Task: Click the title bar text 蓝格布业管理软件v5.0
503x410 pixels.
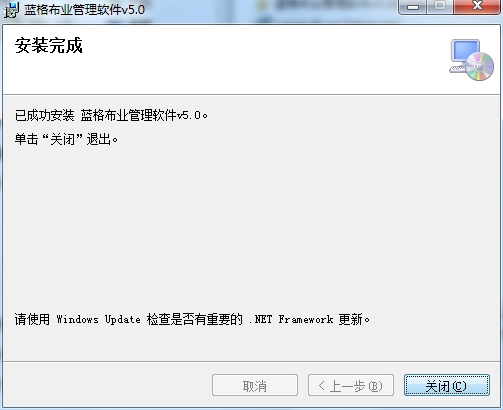Action: tap(84, 9)
